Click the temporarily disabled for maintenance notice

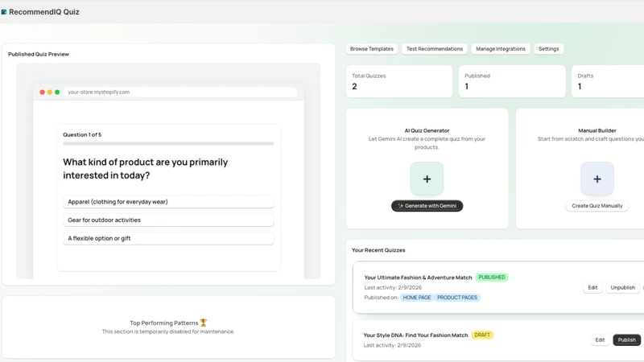pos(168,331)
